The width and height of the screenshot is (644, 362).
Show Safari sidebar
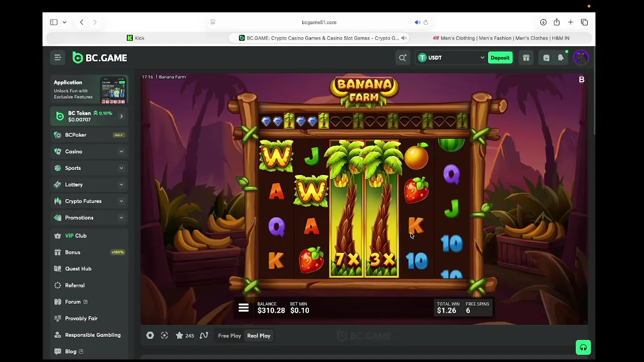coord(53,22)
